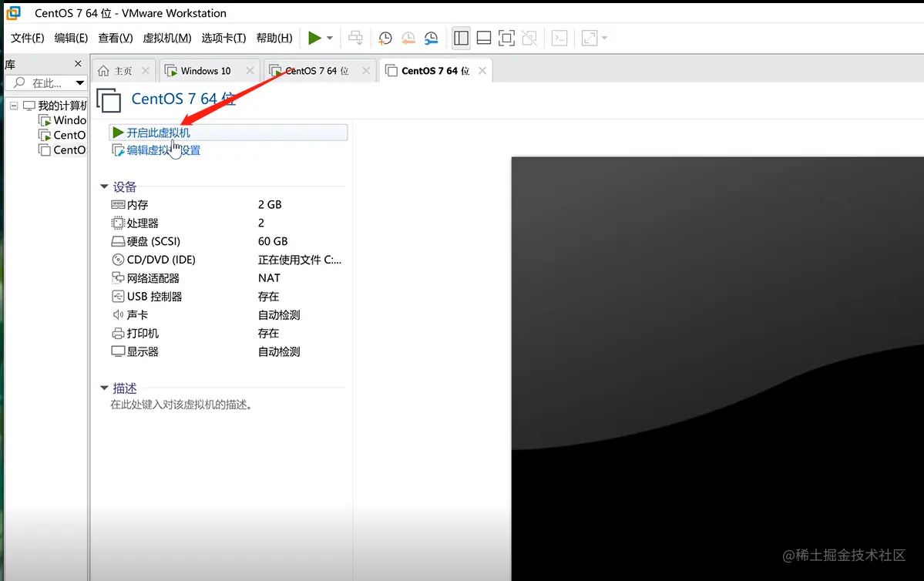
Task: Open the 选项卡(T) menu
Action: [x=224, y=39]
